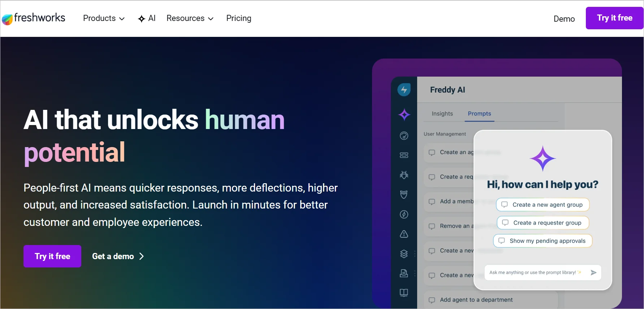Select the 'Create a req…' prompt row

click(x=449, y=177)
